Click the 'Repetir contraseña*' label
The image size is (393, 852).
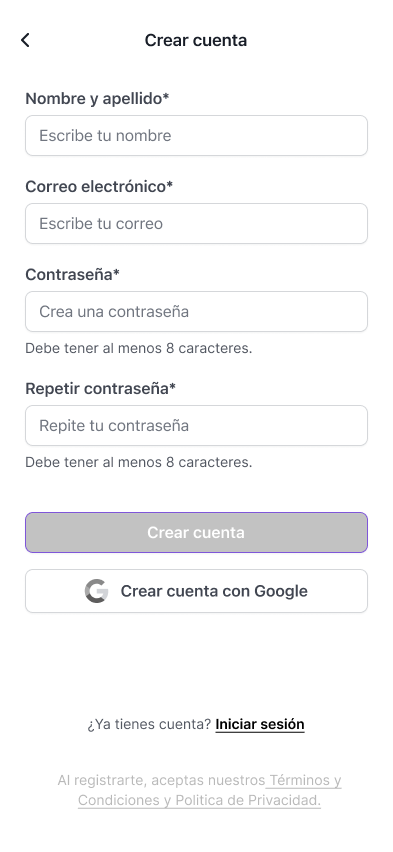[101, 389]
